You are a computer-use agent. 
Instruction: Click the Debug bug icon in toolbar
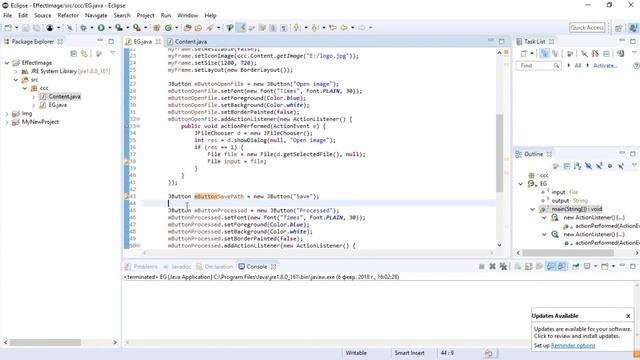83,28
